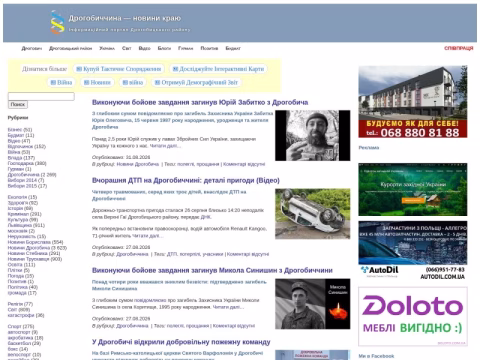The width and height of the screenshot is (480, 360).
Task: Open the 'баскетбол' category link
Action: (20, 343)
